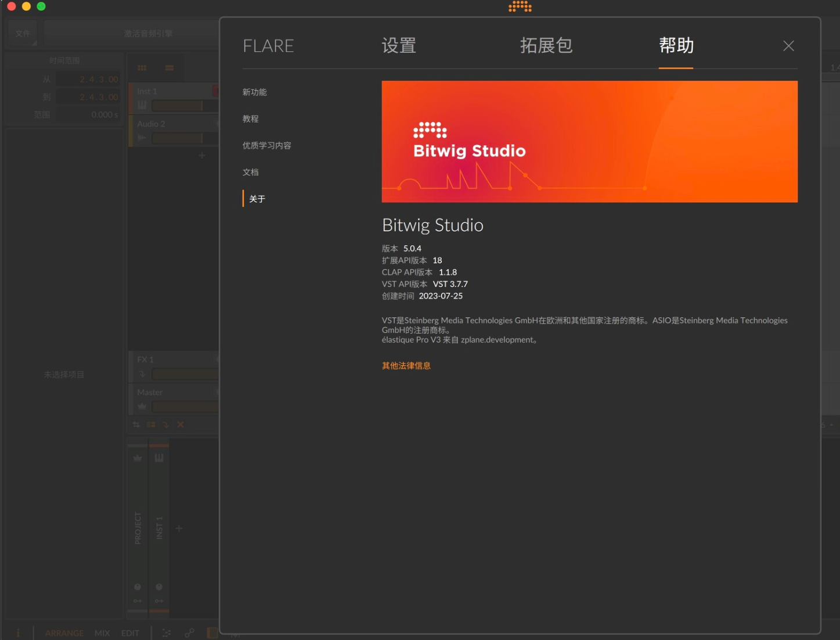
Task: Click the info icon in the bottom bar
Action: [18, 632]
